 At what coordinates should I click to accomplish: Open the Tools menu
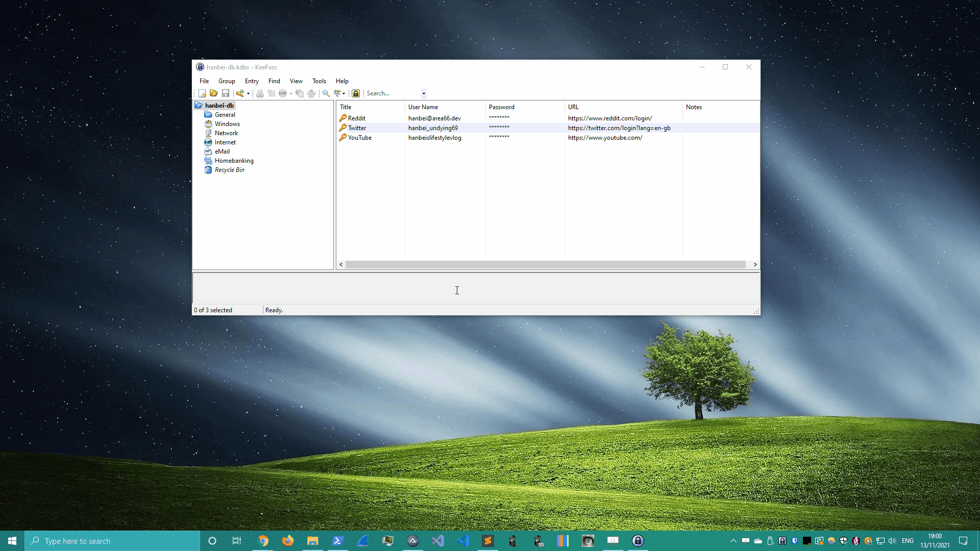point(319,81)
